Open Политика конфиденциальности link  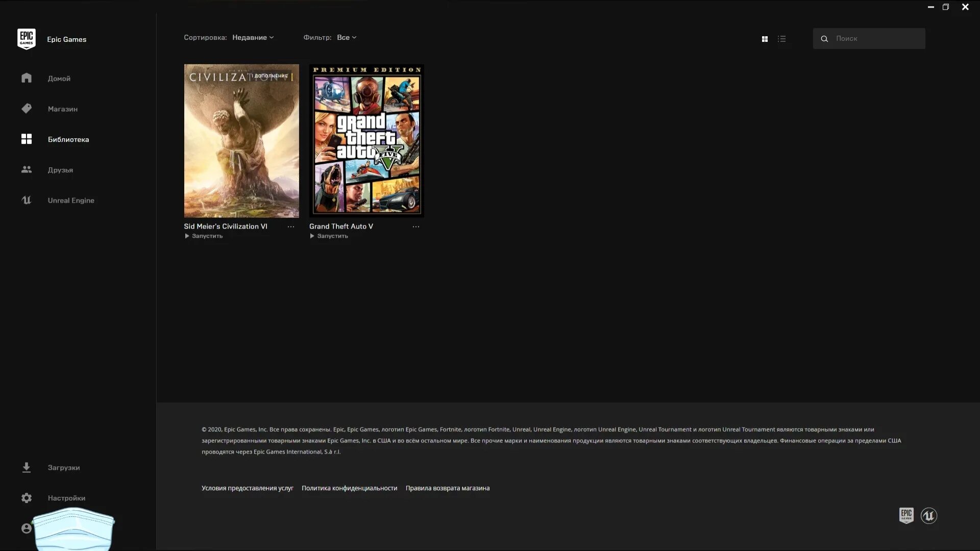click(x=349, y=488)
